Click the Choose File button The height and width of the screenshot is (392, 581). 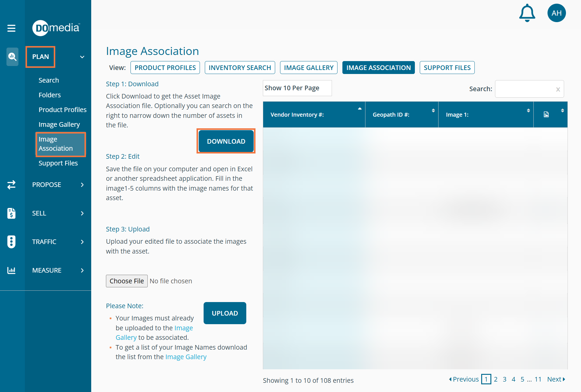pyautogui.click(x=127, y=281)
